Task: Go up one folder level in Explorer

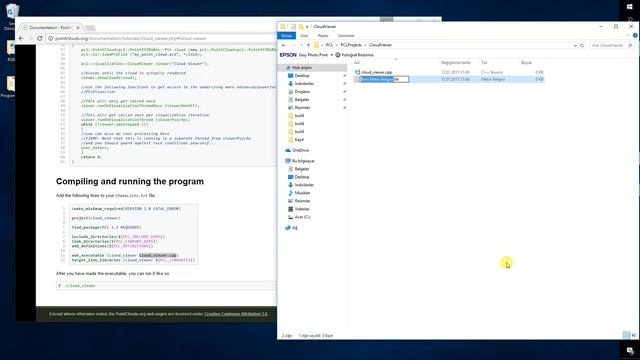Action: (308, 45)
